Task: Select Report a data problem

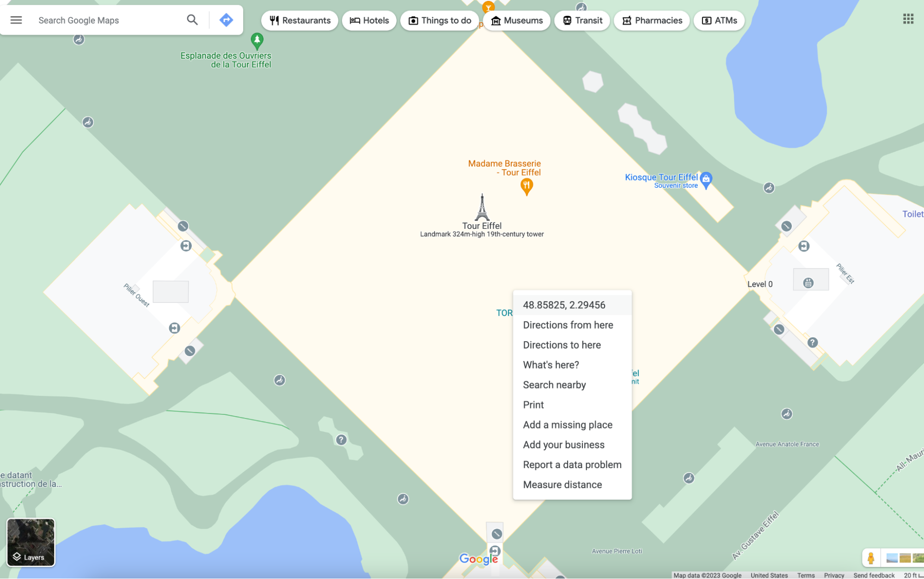Action: coord(572,464)
